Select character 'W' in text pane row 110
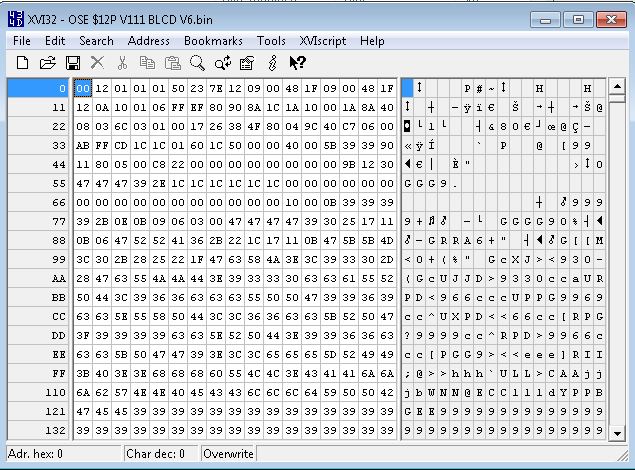635x470 pixels. pos(431,392)
